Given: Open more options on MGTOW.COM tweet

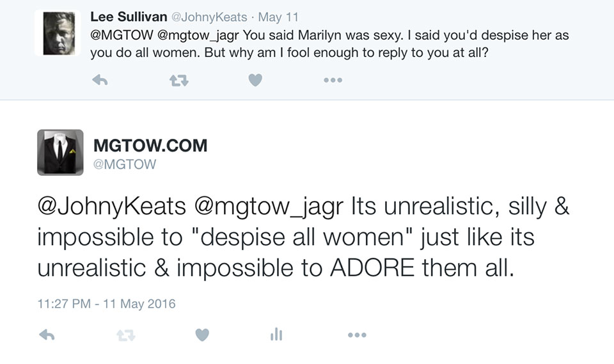Looking at the screenshot, I should 356,335.
